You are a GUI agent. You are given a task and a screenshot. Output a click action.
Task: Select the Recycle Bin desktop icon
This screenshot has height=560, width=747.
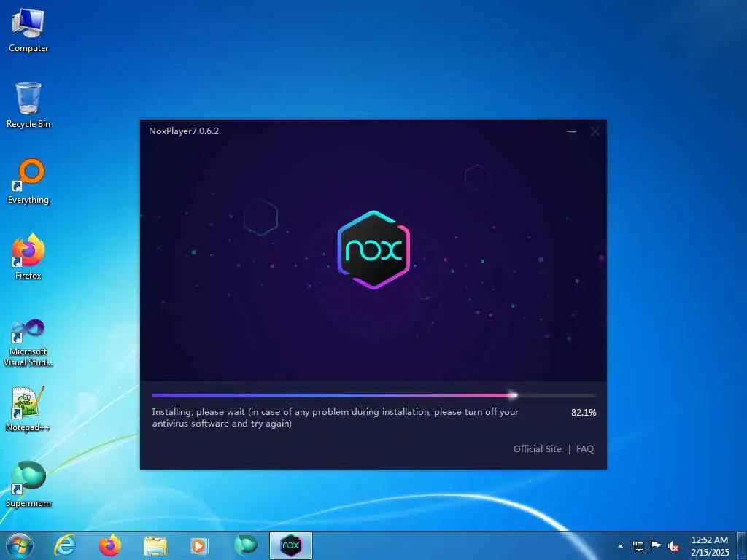28,105
